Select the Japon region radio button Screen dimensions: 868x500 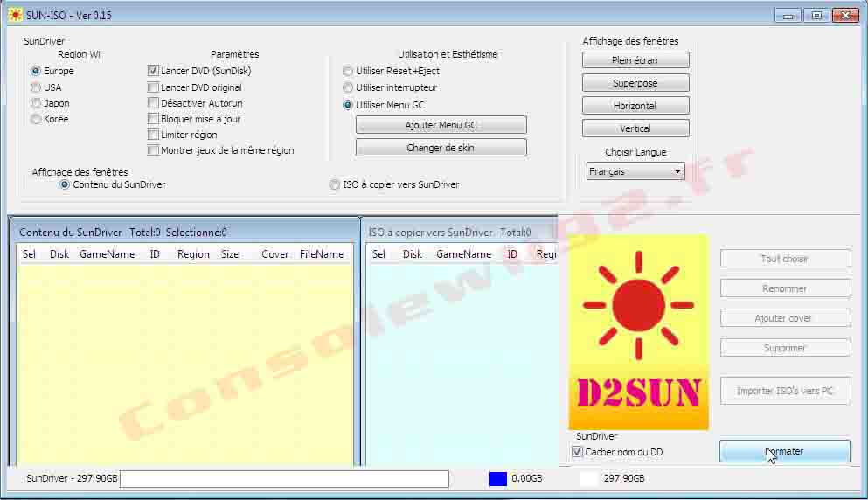[36, 103]
